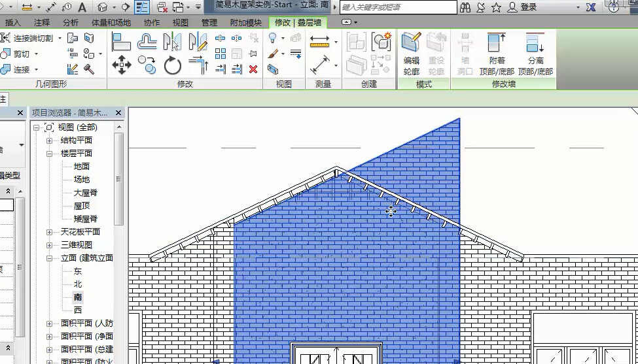Open the 管理 ribbon tab

209,22
